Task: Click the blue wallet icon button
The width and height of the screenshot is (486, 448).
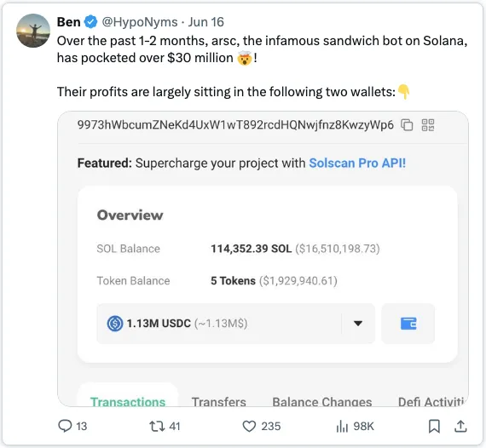Action: click(x=408, y=324)
